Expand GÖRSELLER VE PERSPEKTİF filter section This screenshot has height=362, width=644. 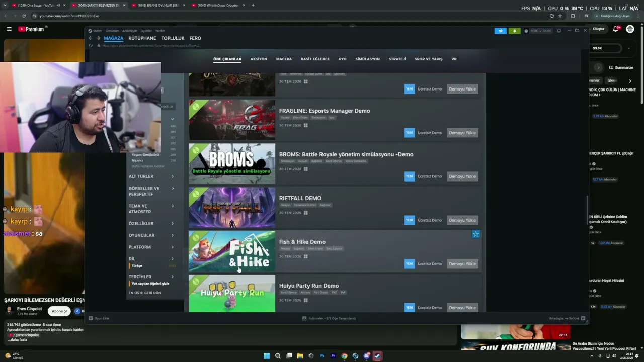tap(151, 191)
